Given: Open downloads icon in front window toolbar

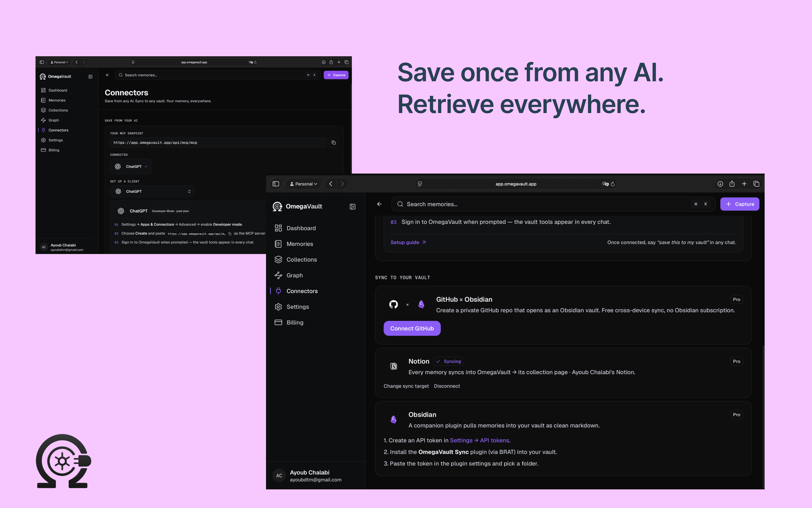Looking at the screenshot, I should coord(720,184).
